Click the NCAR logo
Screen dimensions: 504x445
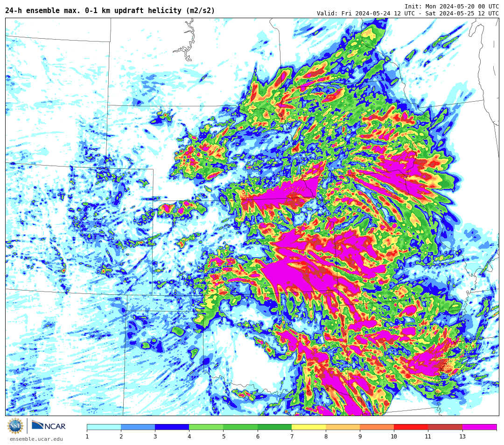pos(49,426)
